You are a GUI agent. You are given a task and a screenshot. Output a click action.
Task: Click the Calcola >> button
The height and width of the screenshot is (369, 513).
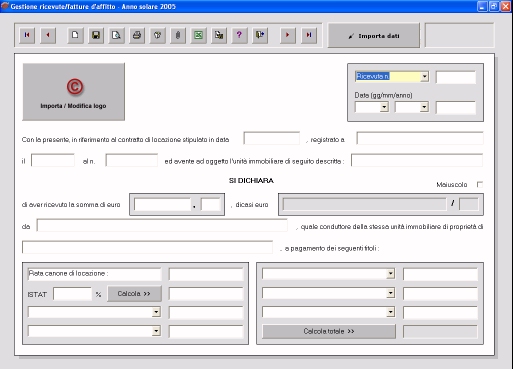pos(134,294)
